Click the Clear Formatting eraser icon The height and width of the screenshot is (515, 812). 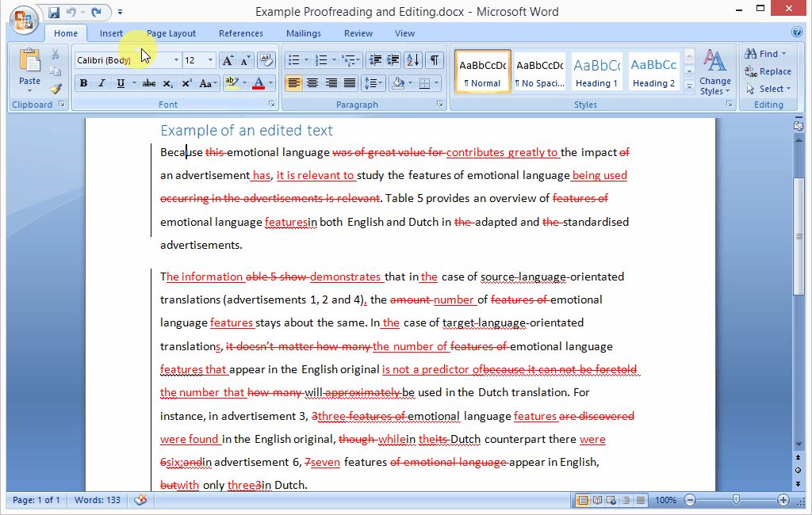tap(266, 60)
